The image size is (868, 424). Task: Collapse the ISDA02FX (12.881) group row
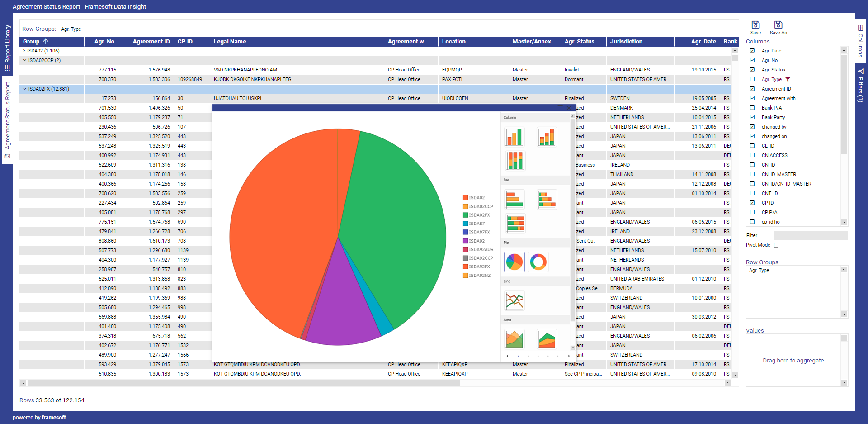click(x=24, y=89)
